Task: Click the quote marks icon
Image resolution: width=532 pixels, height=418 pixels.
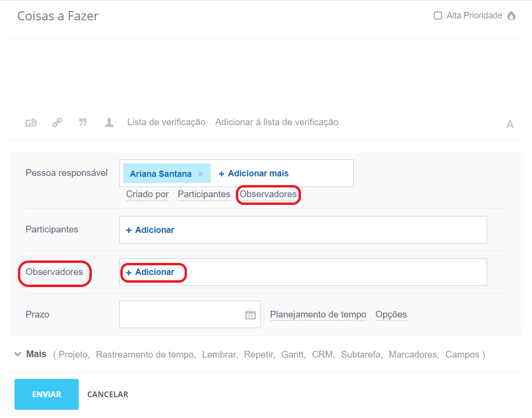Action: pos(83,122)
